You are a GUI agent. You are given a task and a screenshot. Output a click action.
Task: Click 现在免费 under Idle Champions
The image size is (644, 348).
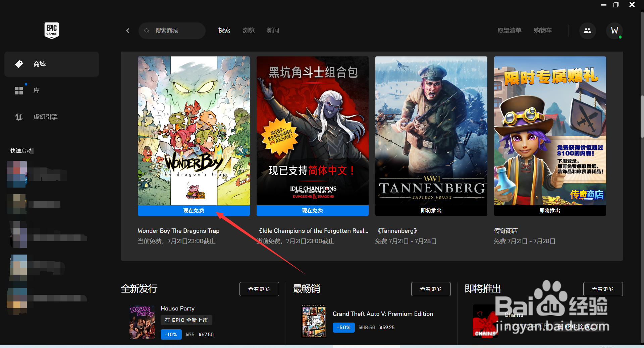pos(313,211)
